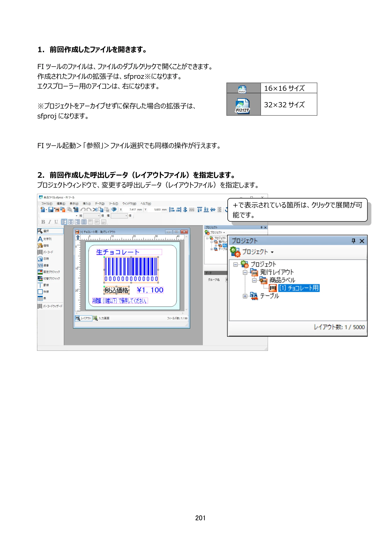Screen dimensions: 392x555
Task: Toggle Underline formatting
Action: click(56, 222)
